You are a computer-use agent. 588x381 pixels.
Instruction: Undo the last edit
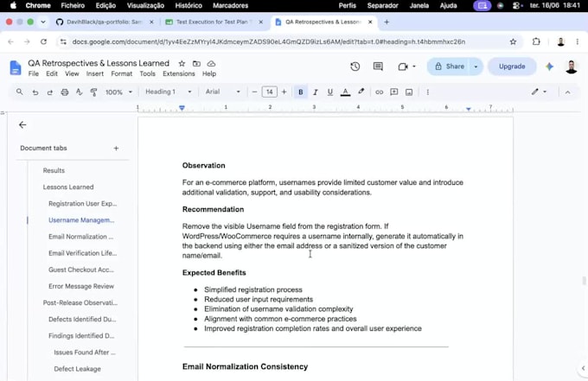pyautogui.click(x=35, y=92)
